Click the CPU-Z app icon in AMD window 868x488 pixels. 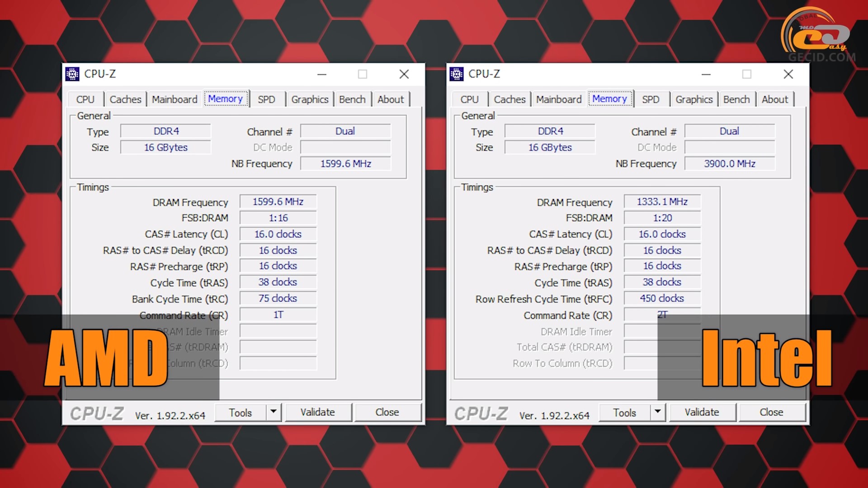click(72, 74)
